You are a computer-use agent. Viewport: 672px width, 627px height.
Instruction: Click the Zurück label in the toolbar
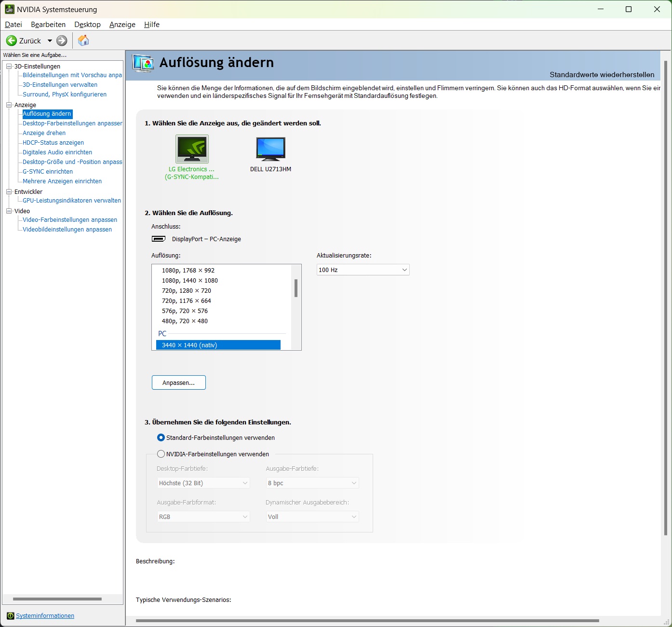tap(30, 41)
